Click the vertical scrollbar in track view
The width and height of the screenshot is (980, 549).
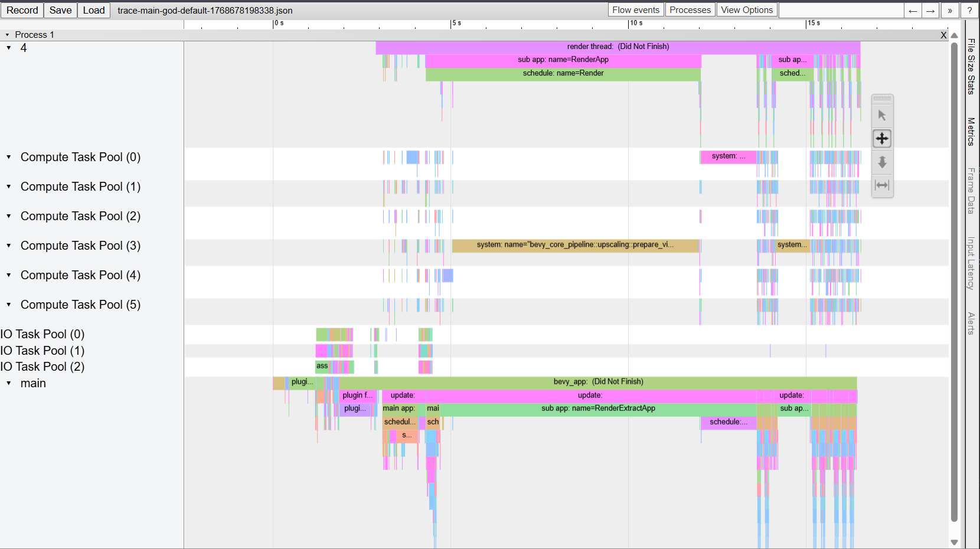pos(954,283)
